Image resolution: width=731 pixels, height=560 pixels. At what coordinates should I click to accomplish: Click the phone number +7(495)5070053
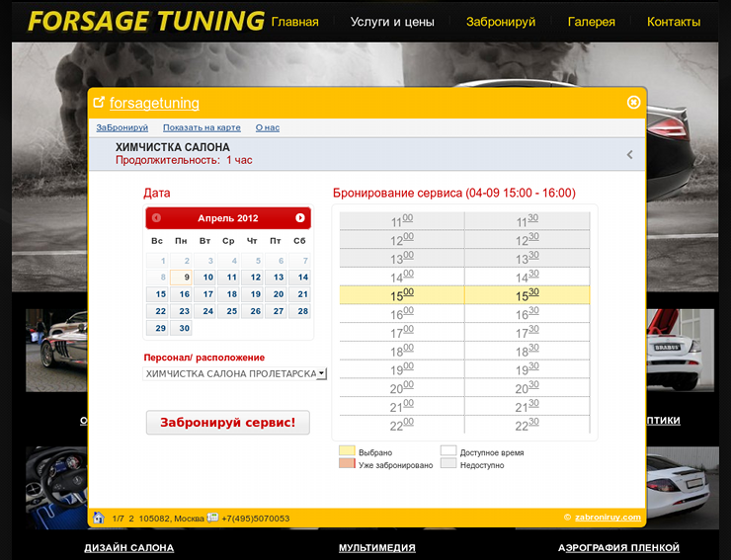[256, 519]
